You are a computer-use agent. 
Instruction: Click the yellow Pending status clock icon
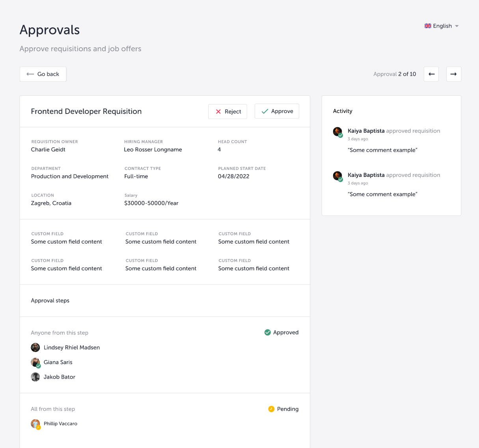point(271,409)
